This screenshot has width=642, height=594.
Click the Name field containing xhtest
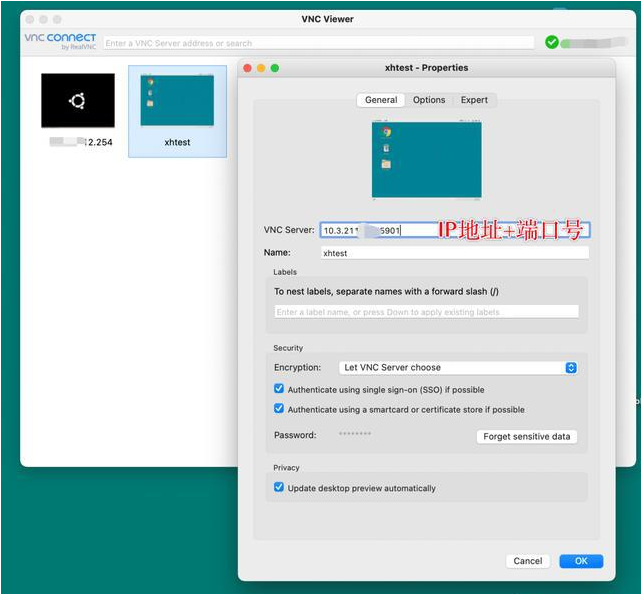455,253
